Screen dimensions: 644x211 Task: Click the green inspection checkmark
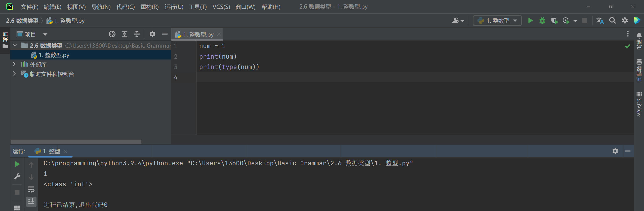(628, 46)
